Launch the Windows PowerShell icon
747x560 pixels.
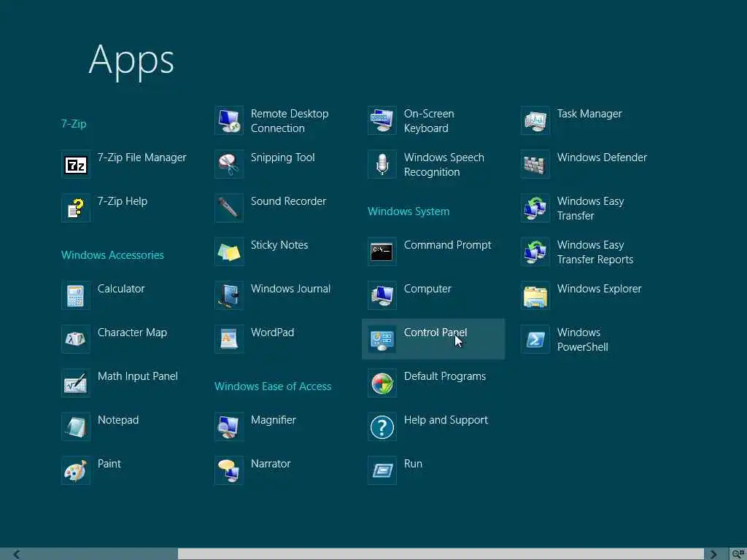pos(535,340)
